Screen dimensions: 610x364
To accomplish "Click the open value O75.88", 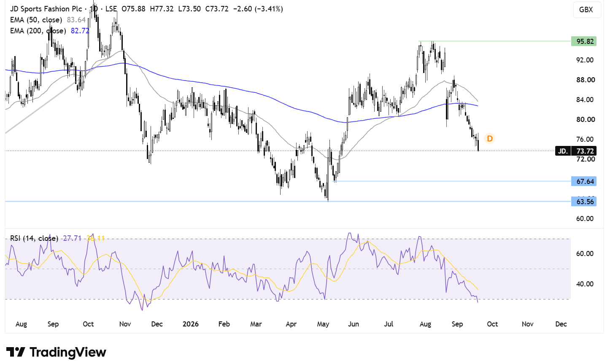I will [133, 9].
